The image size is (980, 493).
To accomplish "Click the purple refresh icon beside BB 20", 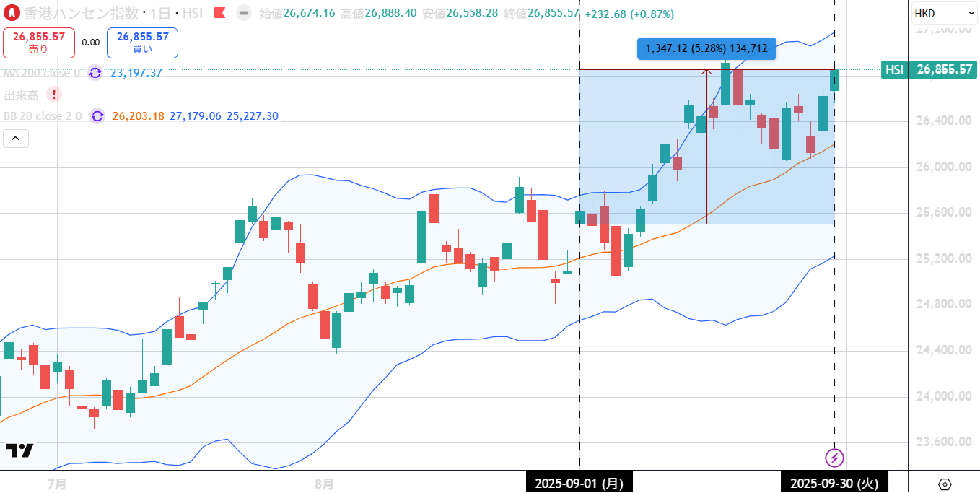I will click(97, 116).
